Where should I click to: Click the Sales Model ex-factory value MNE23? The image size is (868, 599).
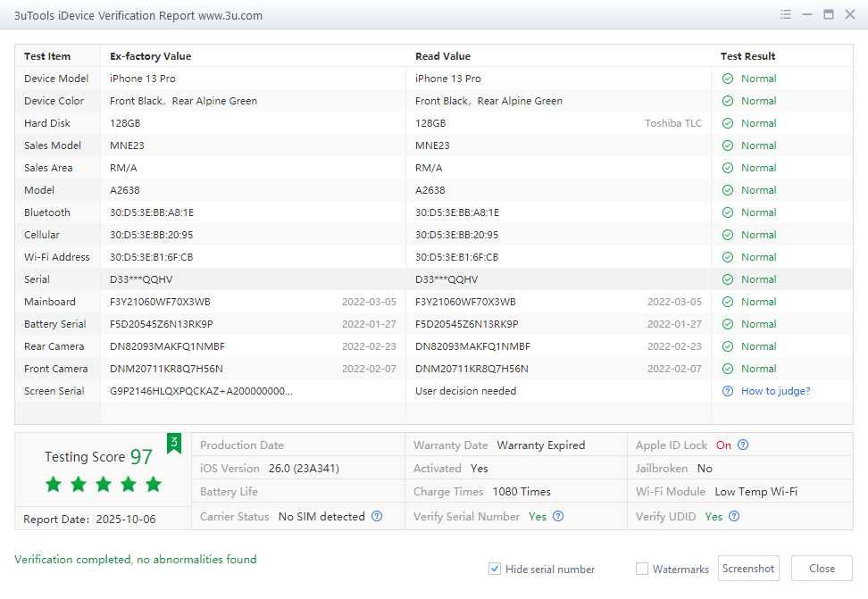[x=127, y=146]
